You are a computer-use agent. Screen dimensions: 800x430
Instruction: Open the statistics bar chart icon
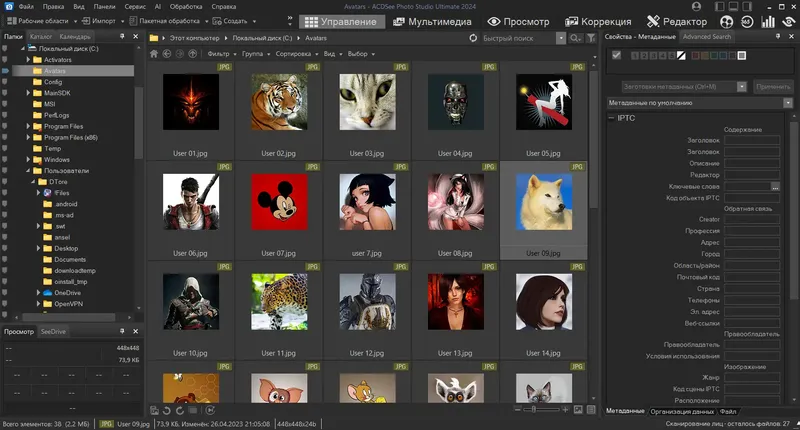(769, 21)
